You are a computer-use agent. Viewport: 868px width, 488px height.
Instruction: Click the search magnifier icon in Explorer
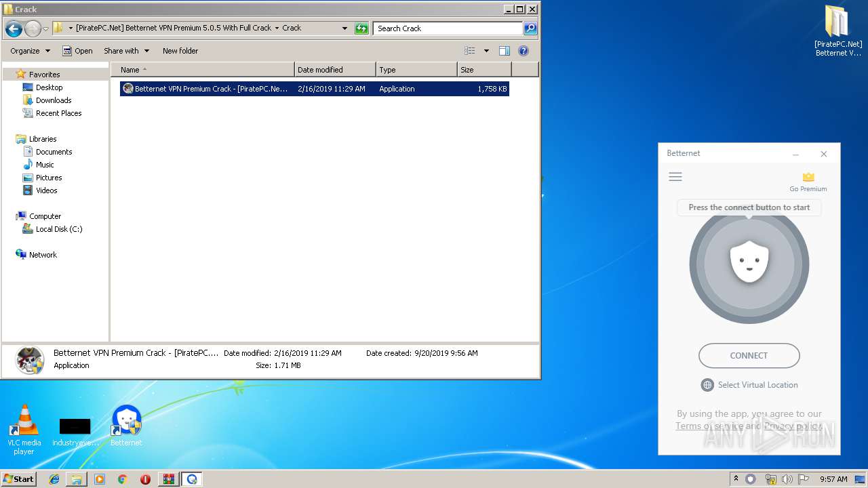coord(530,28)
